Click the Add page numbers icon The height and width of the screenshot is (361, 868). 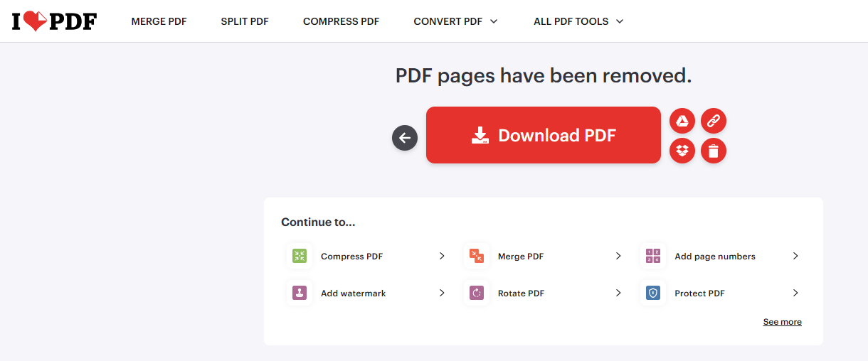click(653, 256)
